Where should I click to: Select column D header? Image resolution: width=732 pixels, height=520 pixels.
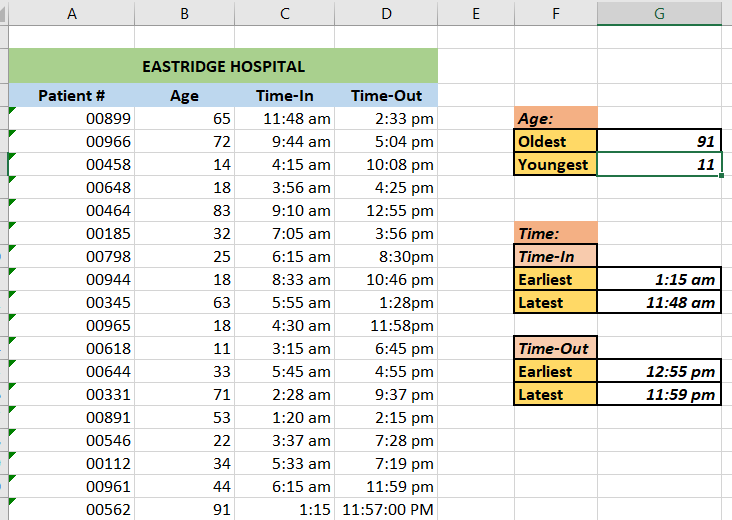(x=387, y=13)
